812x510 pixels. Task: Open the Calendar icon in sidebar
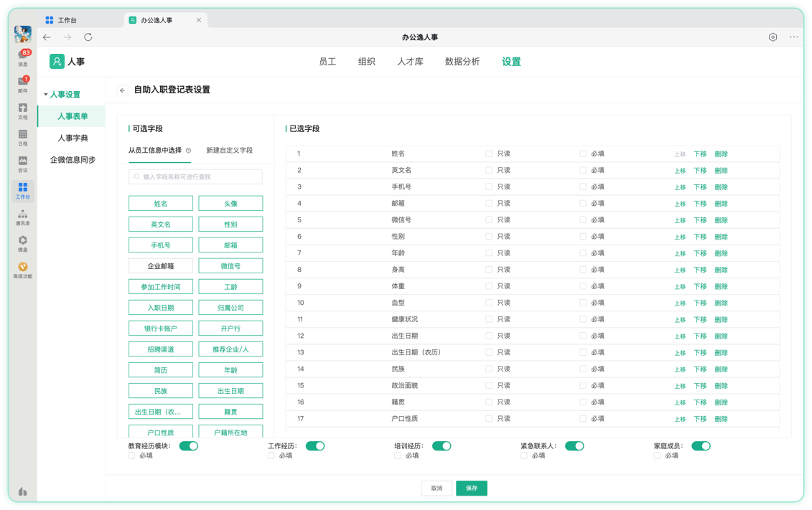[x=23, y=136]
